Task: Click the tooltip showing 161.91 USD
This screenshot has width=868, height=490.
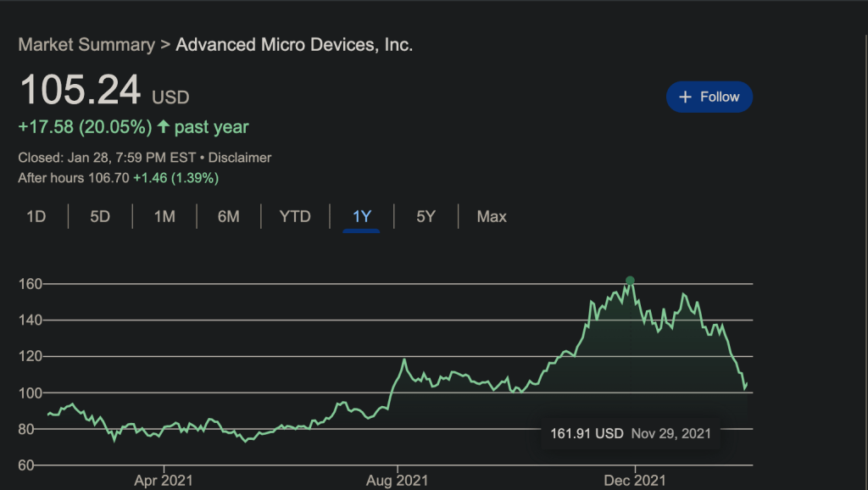Action: (x=632, y=433)
